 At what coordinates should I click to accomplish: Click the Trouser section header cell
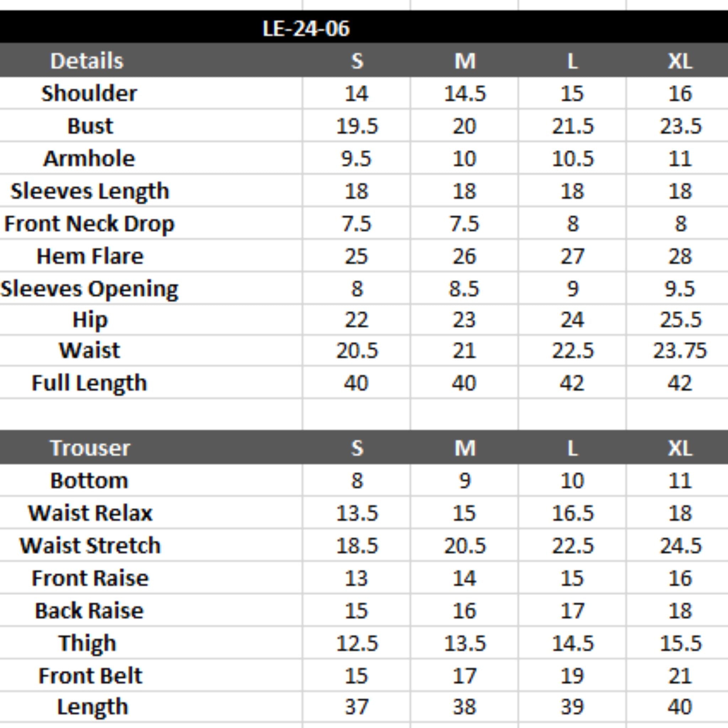click(x=90, y=448)
